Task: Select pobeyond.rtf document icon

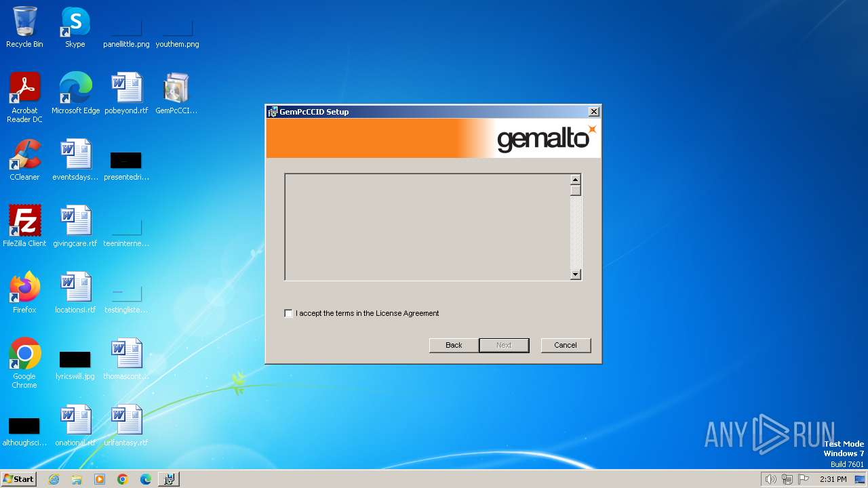Action: (x=126, y=94)
